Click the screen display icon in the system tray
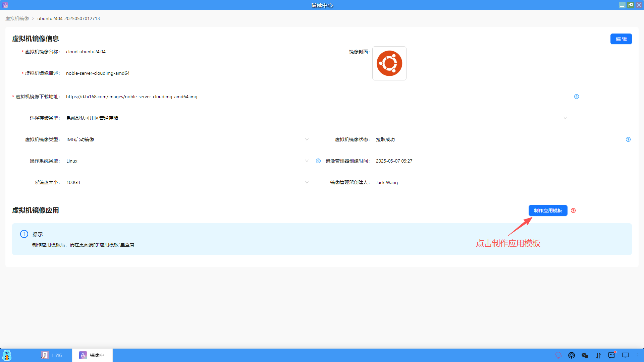This screenshot has height=362, width=644. 625,355
